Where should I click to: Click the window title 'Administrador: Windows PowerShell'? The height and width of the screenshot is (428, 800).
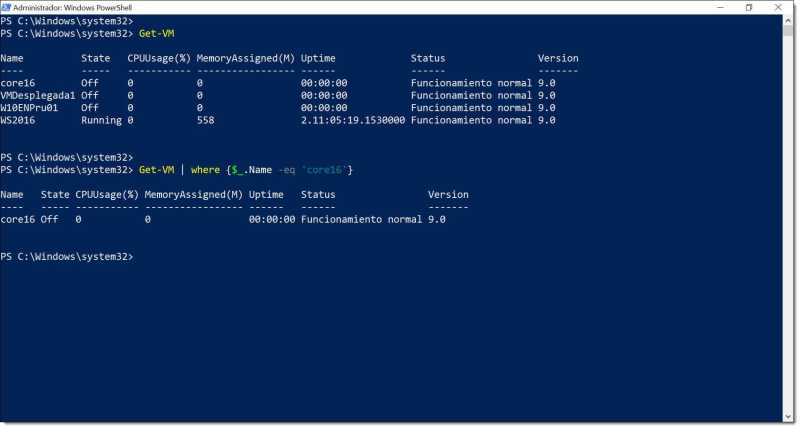(72, 8)
